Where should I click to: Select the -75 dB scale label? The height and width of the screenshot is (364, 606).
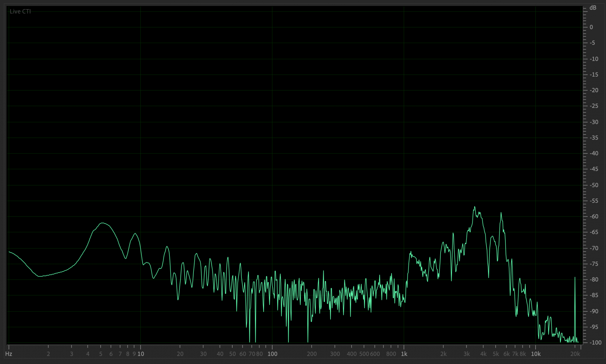point(594,264)
